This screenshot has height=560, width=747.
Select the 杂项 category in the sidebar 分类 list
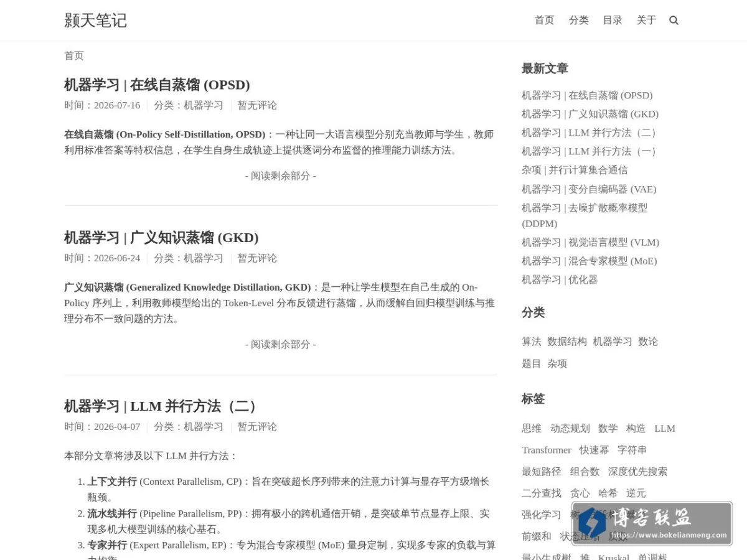coord(557,363)
